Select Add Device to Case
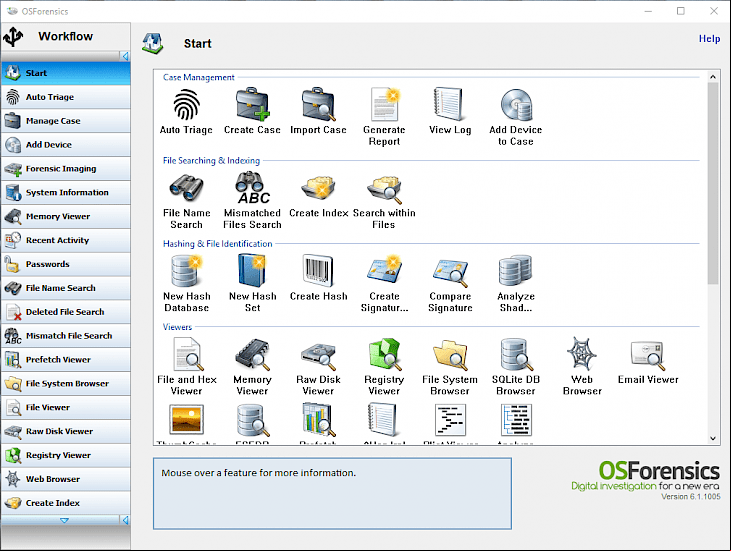This screenshot has width=731, height=551. pyautogui.click(x=516, y=117)
